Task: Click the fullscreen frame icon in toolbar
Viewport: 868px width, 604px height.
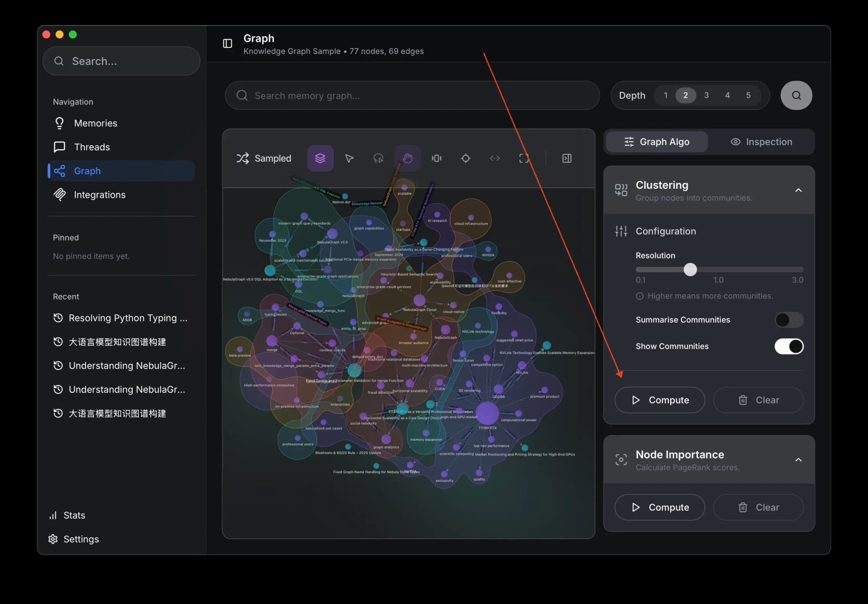Action: tap(524, 158)
